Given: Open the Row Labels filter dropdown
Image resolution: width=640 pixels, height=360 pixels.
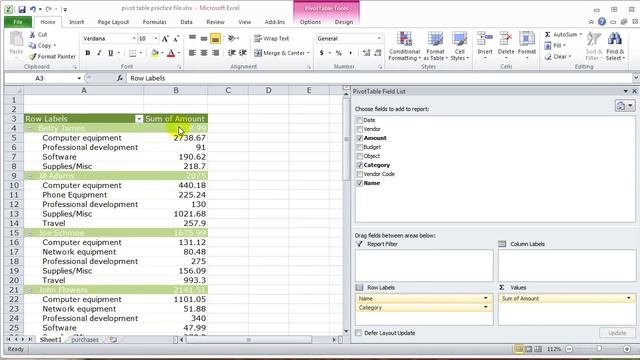Looking at the screenshot, I should [x=139, y=119].
